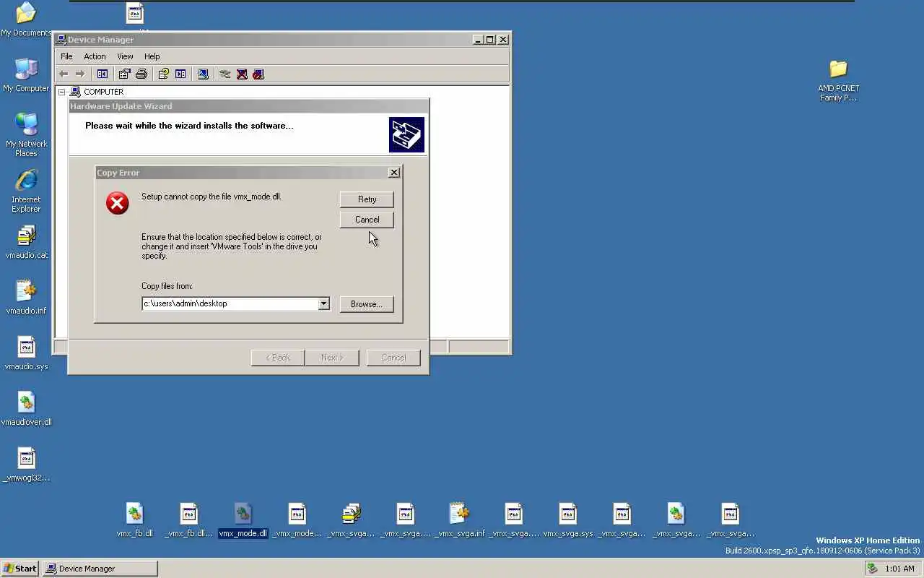Select the vmaudio.sys desktop file
The height and width of the screenshot is (578, 924).
[x=26, y=353]
